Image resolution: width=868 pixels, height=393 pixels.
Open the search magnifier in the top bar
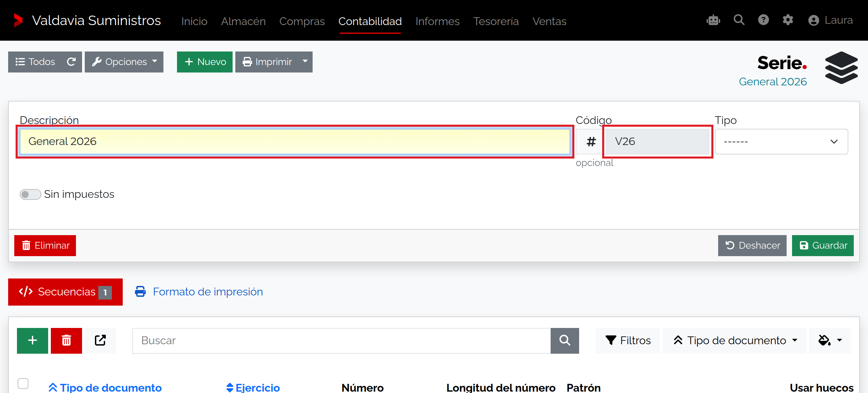739,20
